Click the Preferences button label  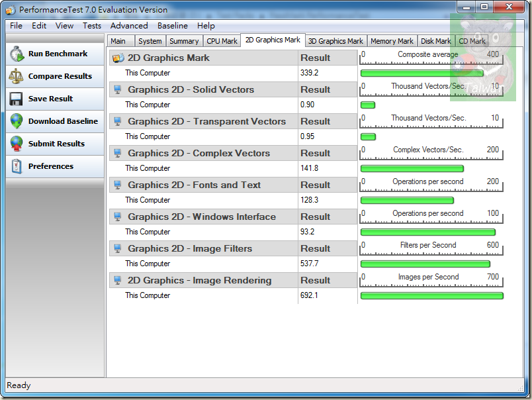click(51, 166)
